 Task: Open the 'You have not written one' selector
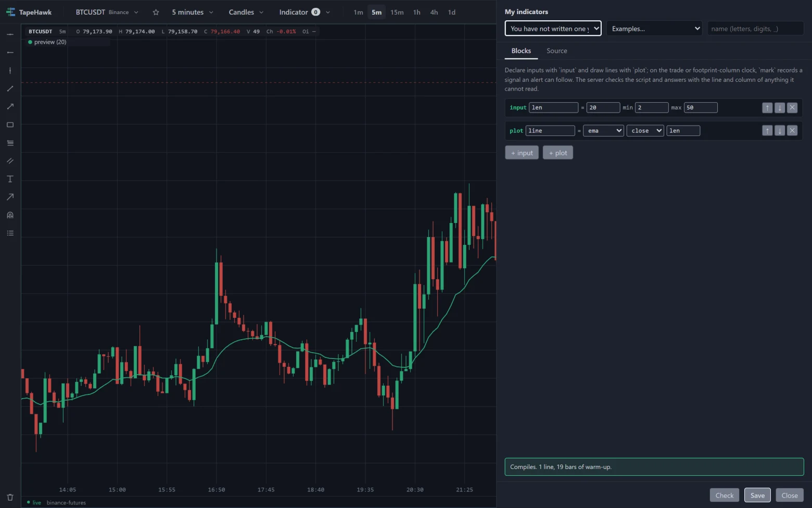553,29
